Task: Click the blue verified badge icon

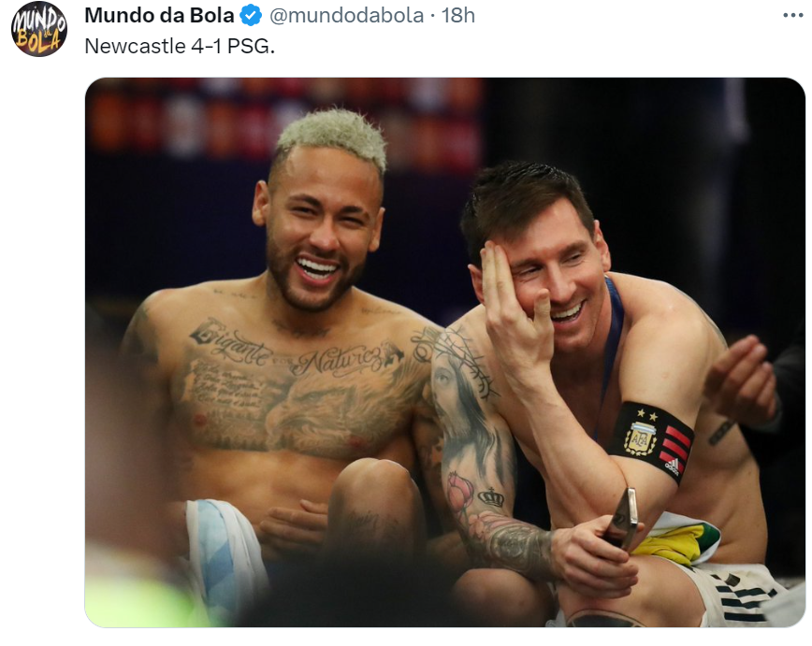Action: [252, 16]
